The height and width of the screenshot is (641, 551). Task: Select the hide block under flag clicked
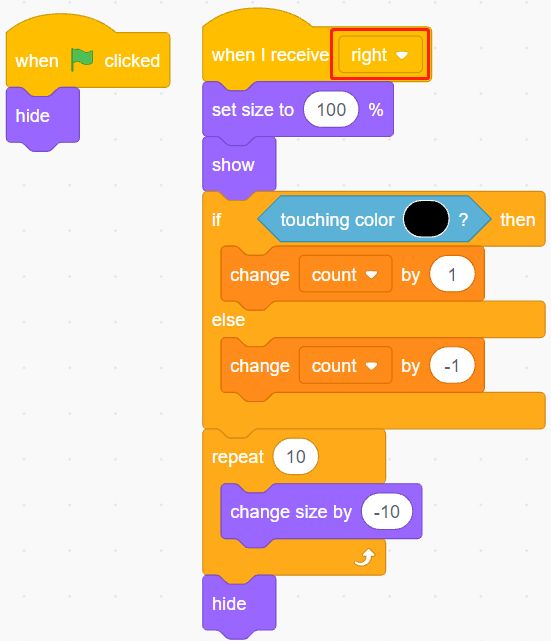(43, 117)
